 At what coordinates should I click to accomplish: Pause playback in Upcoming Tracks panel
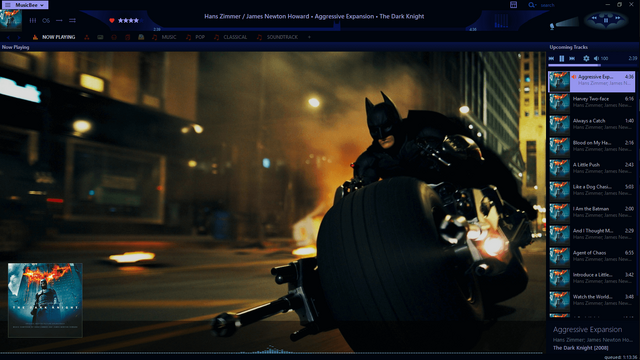coord(562,58)
